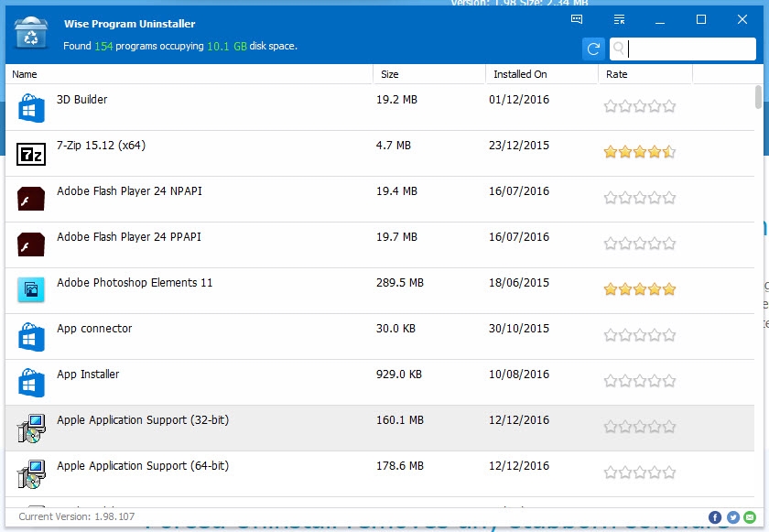This screenshot has height=532, width=769.
Task: Open the main menu list icon
Action: [x=619, y=18]
